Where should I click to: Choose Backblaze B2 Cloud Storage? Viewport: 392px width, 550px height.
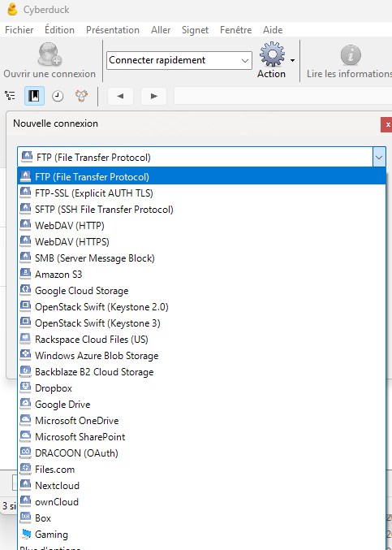[202, 372]
